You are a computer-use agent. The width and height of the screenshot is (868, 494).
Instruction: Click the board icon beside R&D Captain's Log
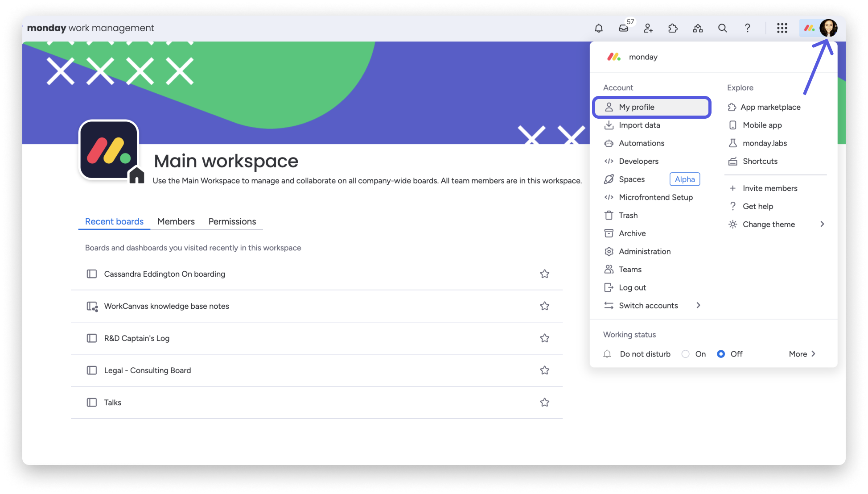point(91,338)
